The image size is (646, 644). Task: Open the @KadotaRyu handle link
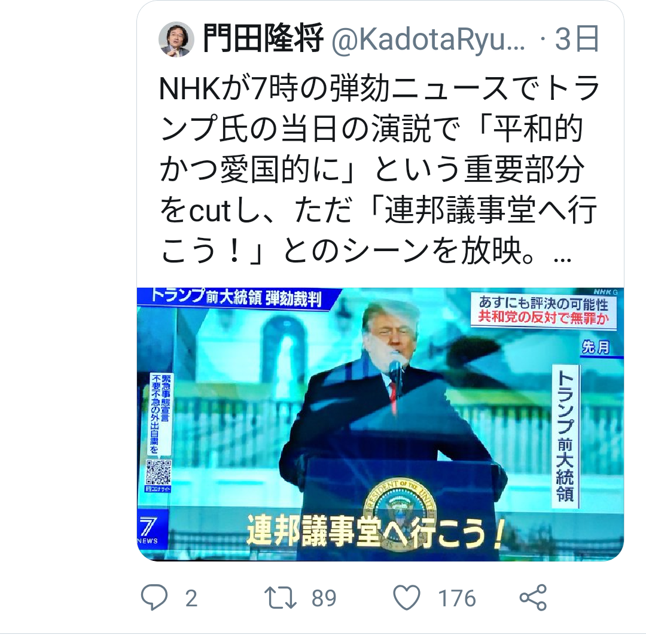pyautogui.click(x=428, y=39)
